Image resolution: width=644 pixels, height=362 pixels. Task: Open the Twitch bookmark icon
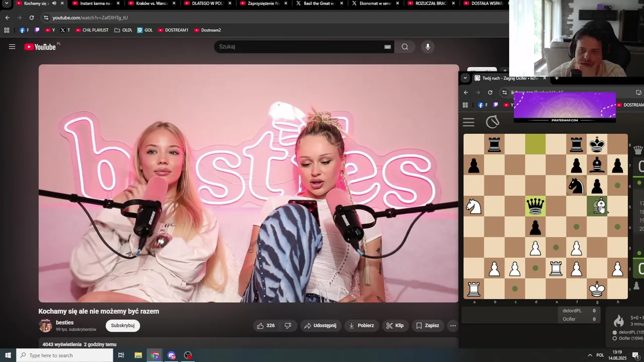37,30
